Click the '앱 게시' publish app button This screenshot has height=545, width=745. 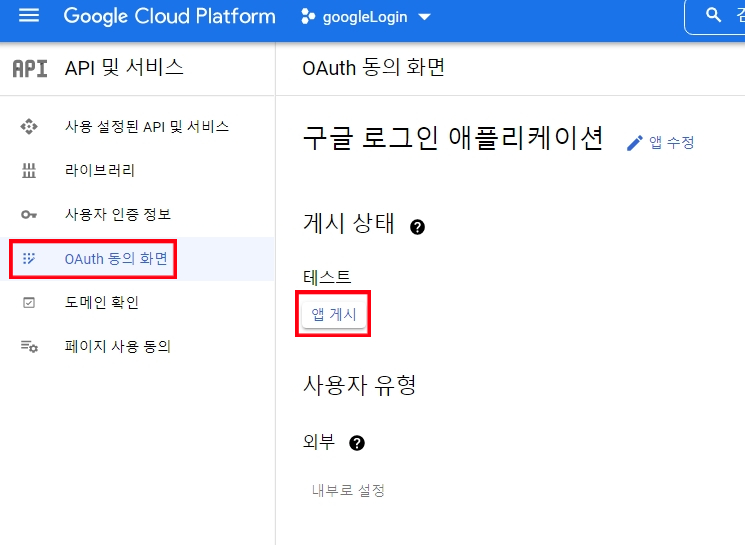point(334,314)
